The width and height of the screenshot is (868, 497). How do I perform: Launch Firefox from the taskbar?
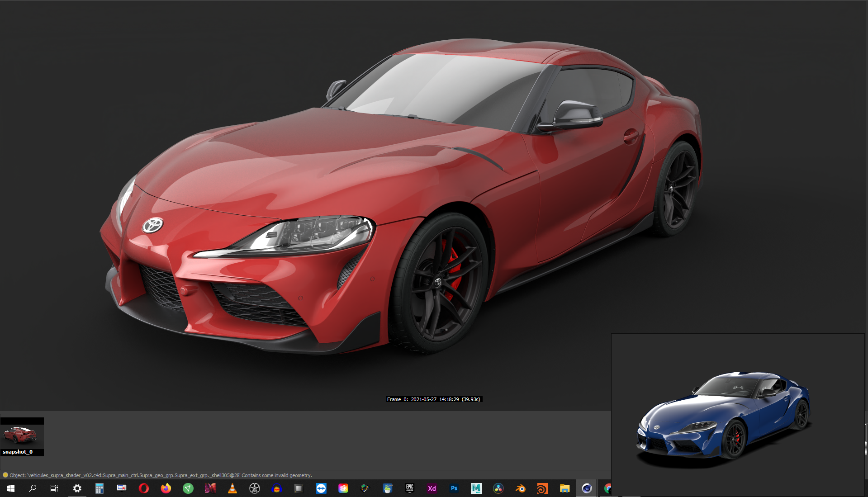(166, 488)
